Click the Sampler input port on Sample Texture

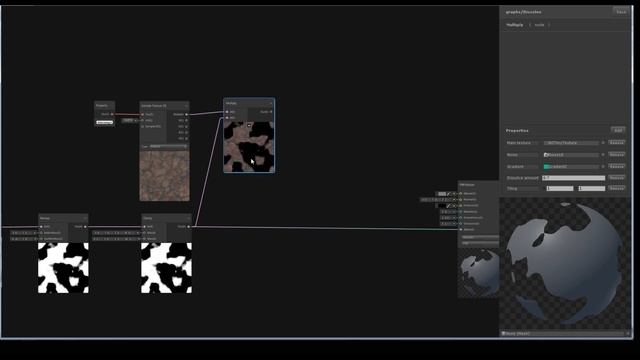click(x=142, y=127)
